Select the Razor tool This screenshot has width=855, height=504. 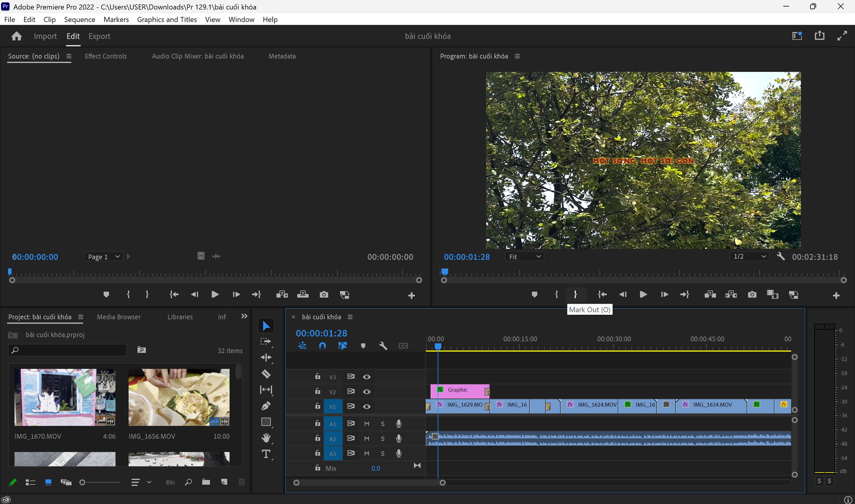(266, 374)
